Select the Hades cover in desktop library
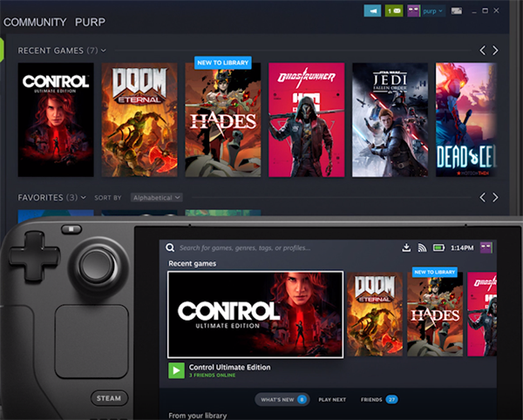 (x=223, y=122)
